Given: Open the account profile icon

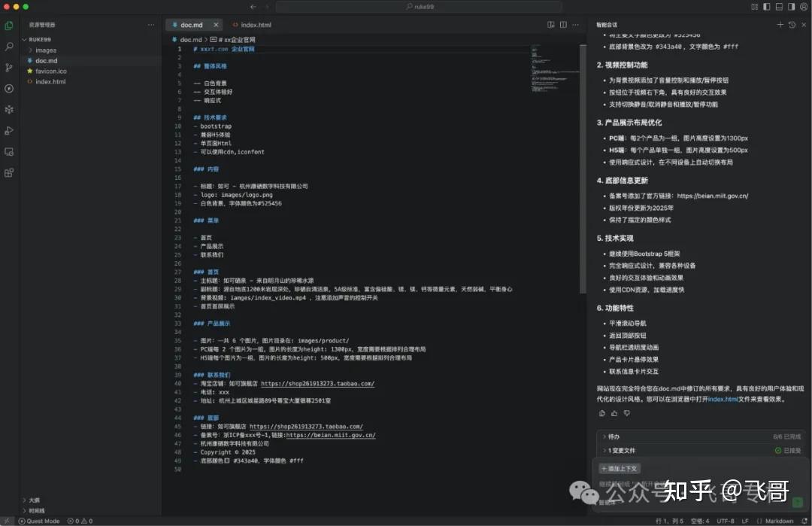Looking at the screenshot, I should click(804, 7).
